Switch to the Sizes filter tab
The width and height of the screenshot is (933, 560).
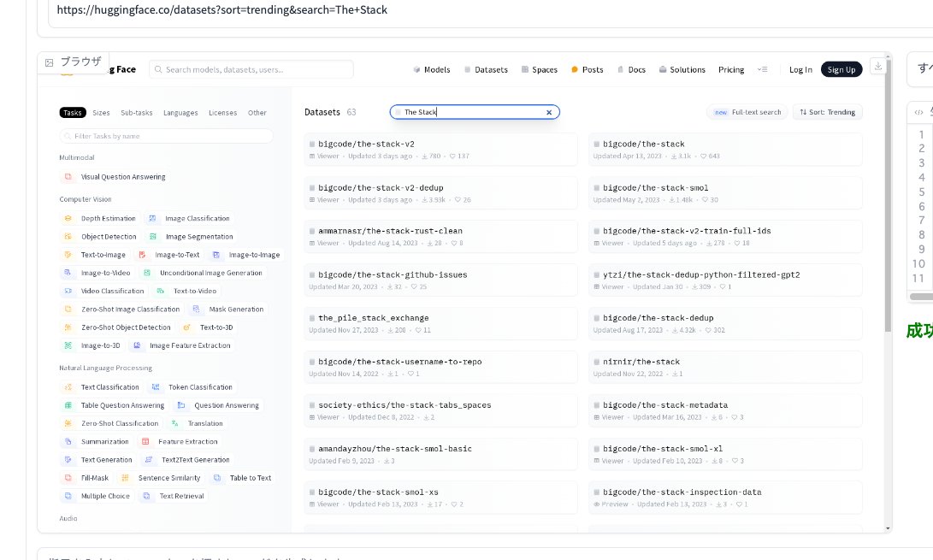(x=101, y=113)
